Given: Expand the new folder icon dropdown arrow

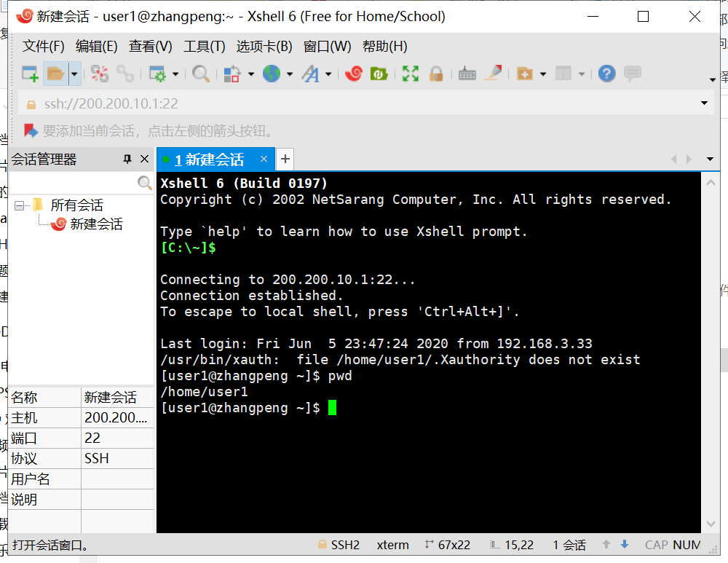Looking at the screenshot, I should pos(543,74).
